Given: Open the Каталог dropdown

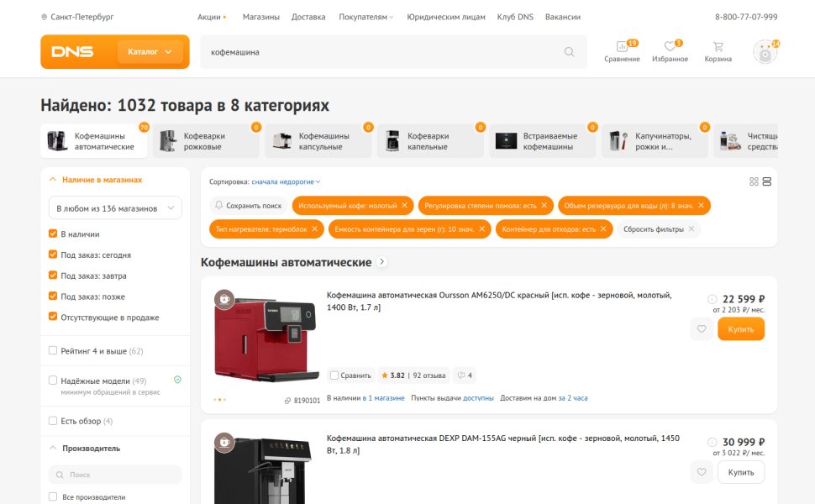Looking at the screenshot, I should 150,51.
